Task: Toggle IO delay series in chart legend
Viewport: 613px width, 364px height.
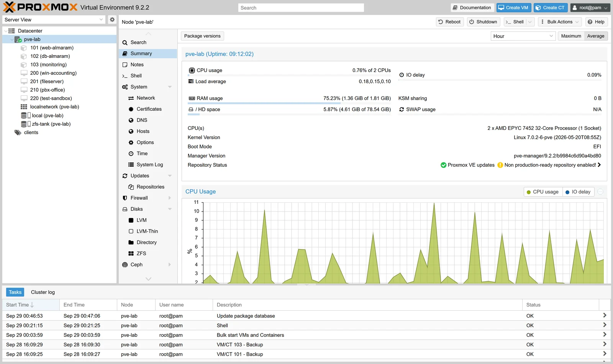Action: click(x=578, y=192)
